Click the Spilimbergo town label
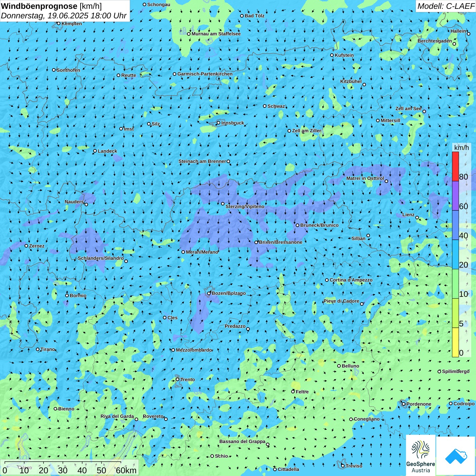476x476 pixels. point(456,371)
